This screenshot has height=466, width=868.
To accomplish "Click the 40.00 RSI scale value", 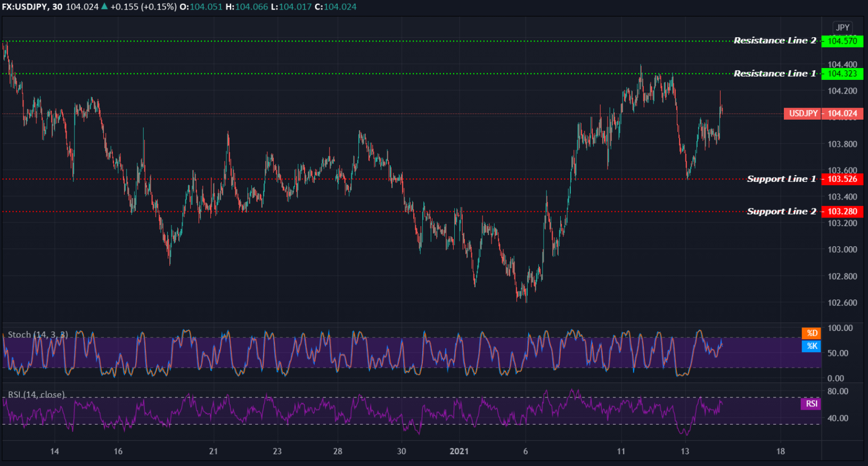I will tap(838, 418).
